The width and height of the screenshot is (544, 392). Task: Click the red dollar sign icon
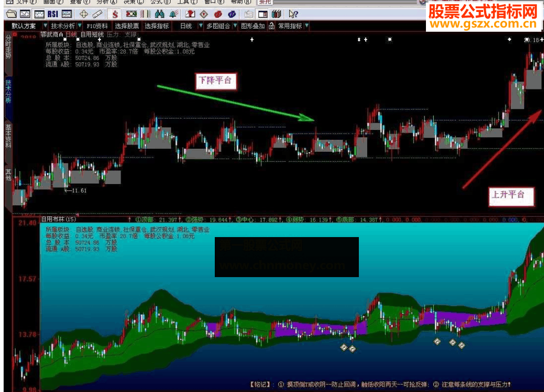pyautogui.click(x=115, y=14)
